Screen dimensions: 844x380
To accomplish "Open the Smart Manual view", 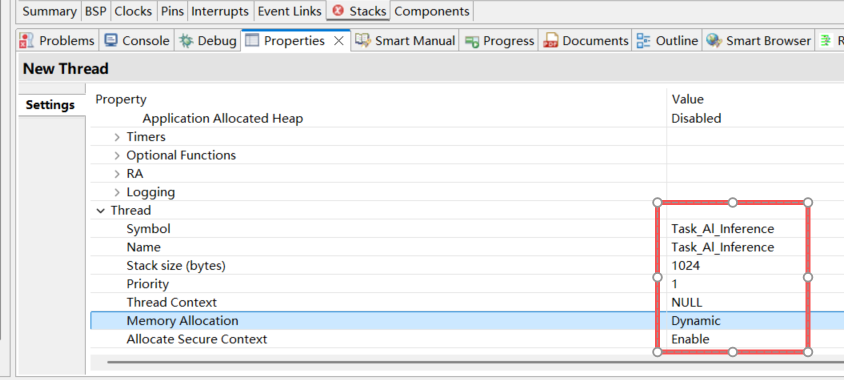I will point(405,40).
